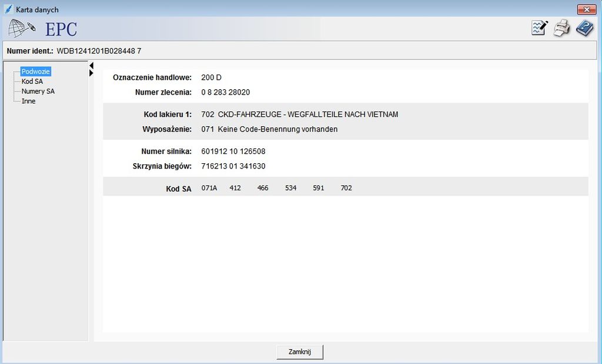Expand the left panel with right arrow
The image size is (602, 364).
click(x=91, y=73)
